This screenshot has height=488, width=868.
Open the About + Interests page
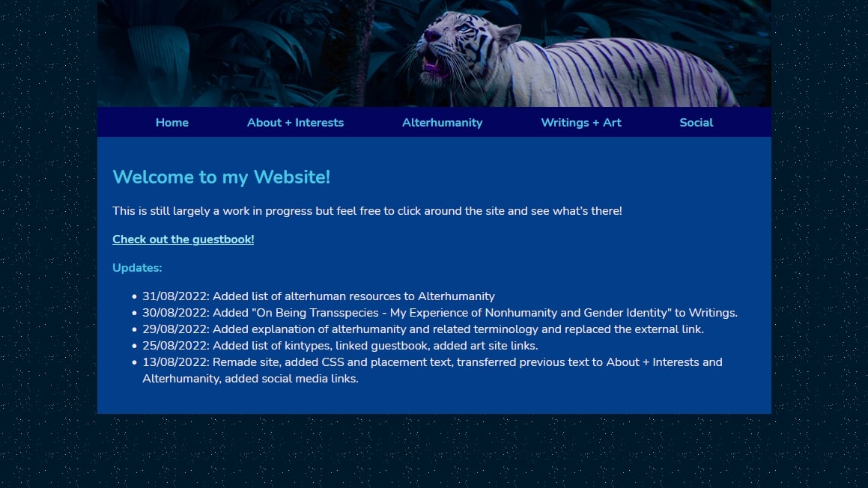coord(295,123)
